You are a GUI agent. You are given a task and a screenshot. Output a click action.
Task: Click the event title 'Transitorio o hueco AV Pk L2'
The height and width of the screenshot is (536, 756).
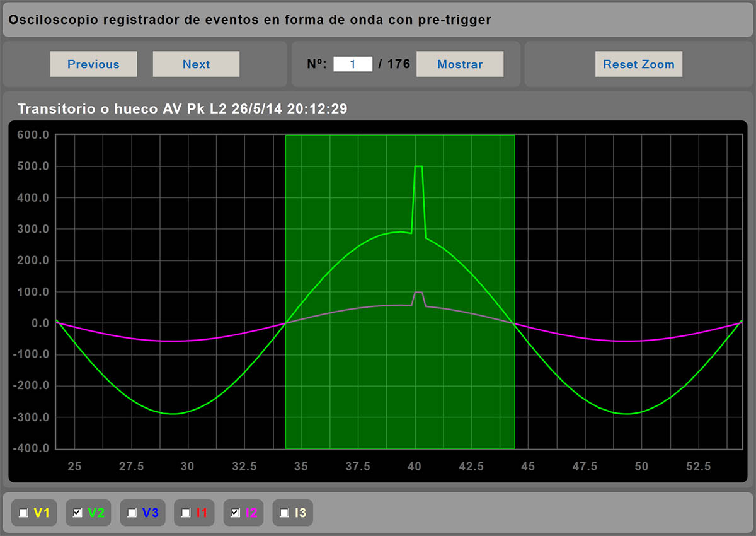pos(122,108)
